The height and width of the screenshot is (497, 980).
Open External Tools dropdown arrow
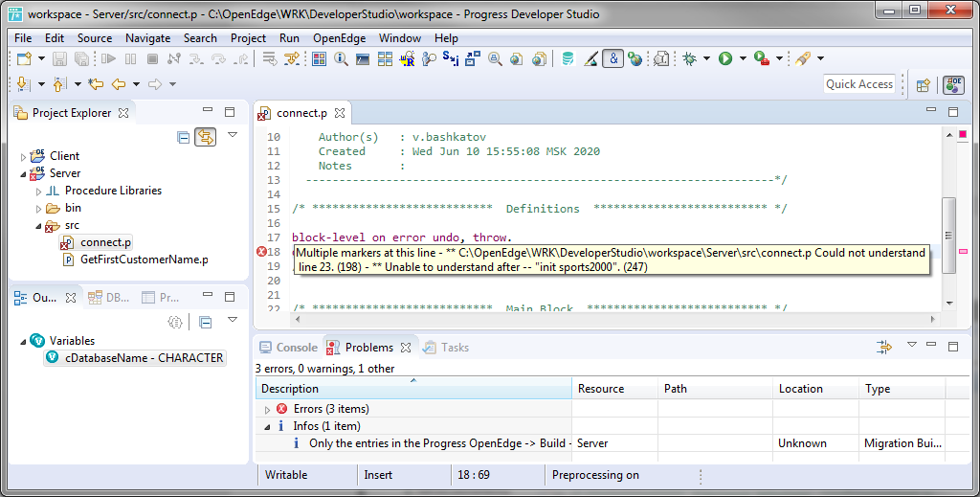point(779,58)
